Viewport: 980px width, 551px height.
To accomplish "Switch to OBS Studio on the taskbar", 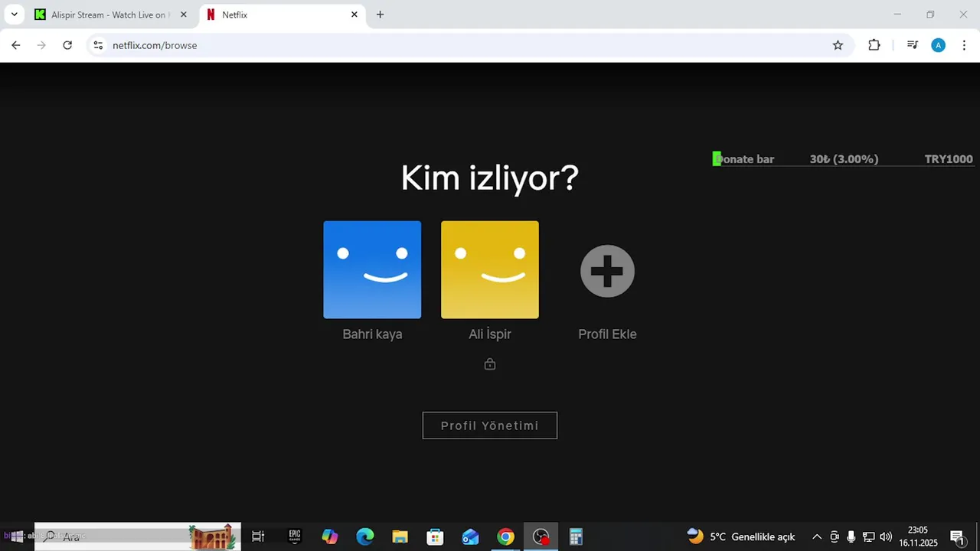I will point(541,536).
